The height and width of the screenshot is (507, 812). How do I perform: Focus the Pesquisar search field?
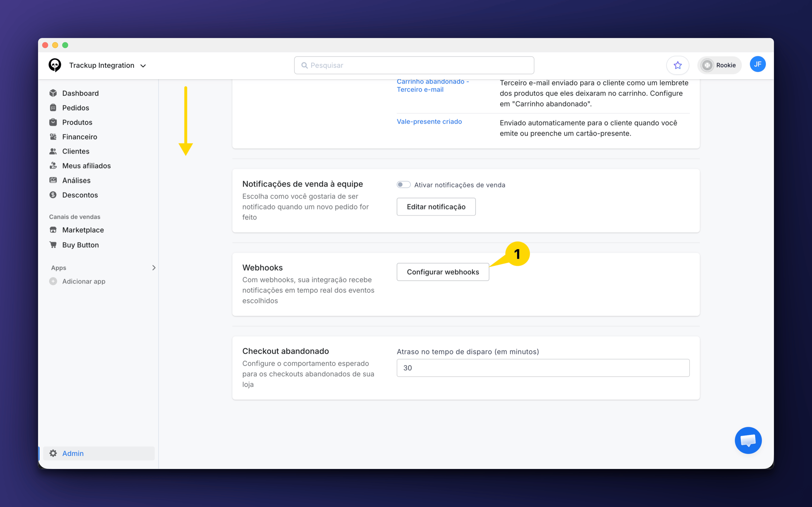pos(414,65)
